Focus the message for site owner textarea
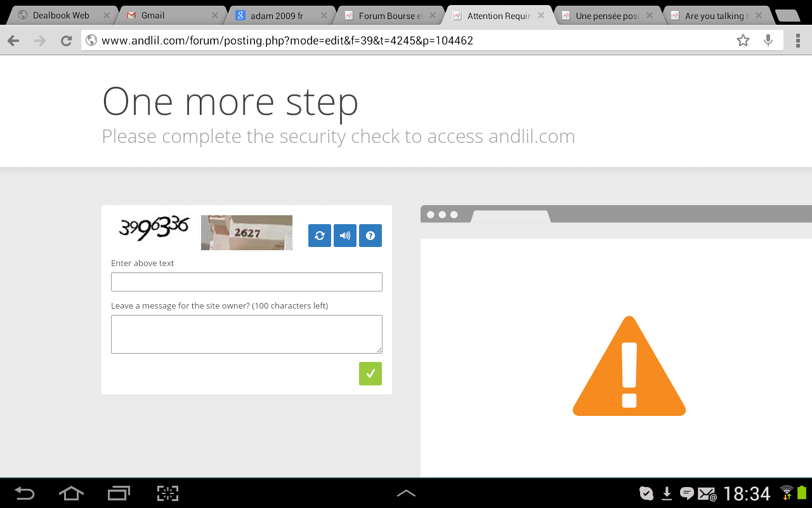 point(247,334)
